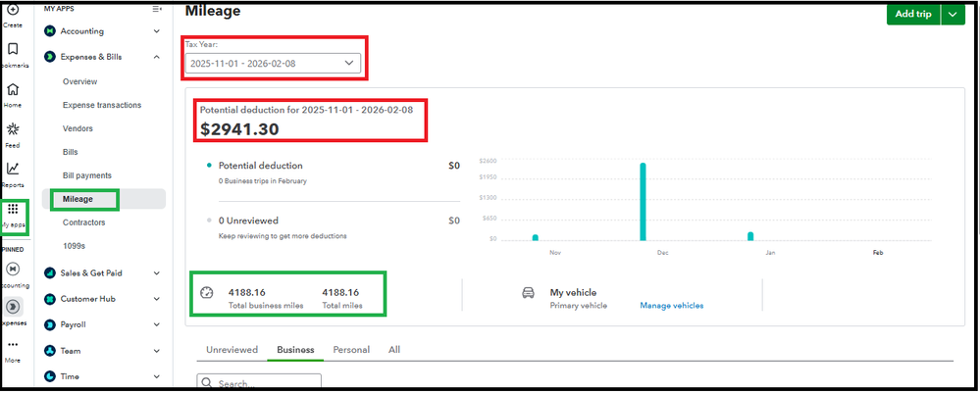Open Expense transactions menu item
The image size is (980, 394).
[x=102, y=105]
